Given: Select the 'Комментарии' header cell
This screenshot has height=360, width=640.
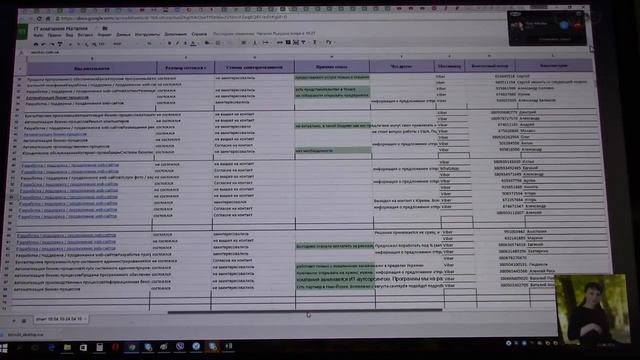Looking at the screenshot, I should (553, 65).
